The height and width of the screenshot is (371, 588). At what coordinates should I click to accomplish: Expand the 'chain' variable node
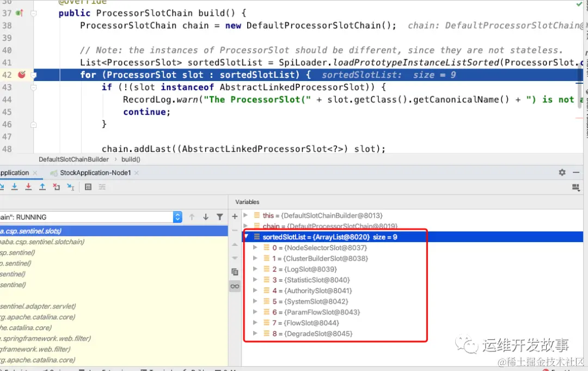tap(246, 226)
